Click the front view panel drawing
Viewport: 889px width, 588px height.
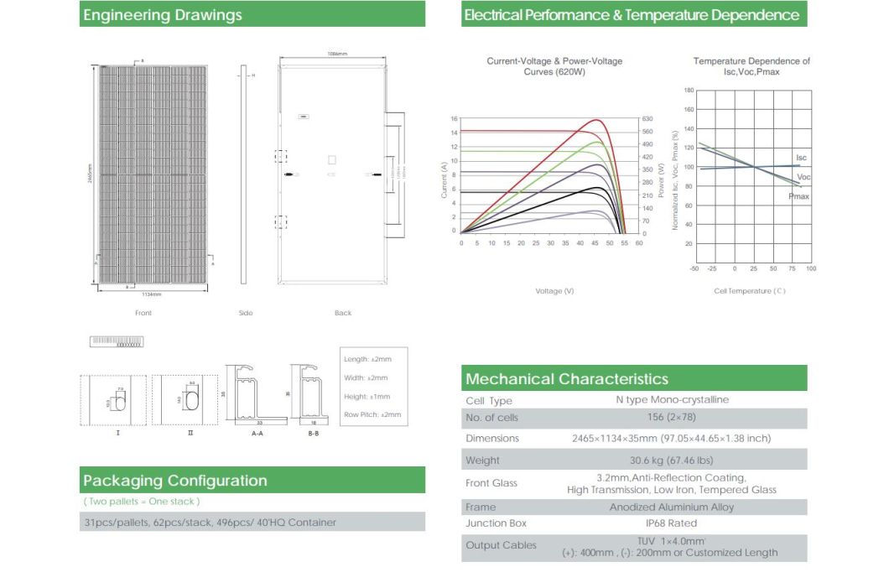pos(153,174)
